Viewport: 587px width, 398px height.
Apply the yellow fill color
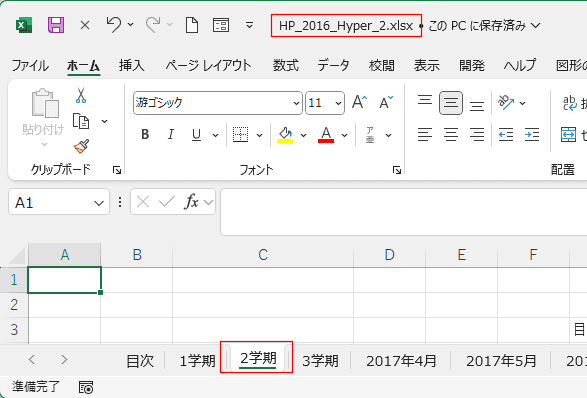[x=285, y=134]
